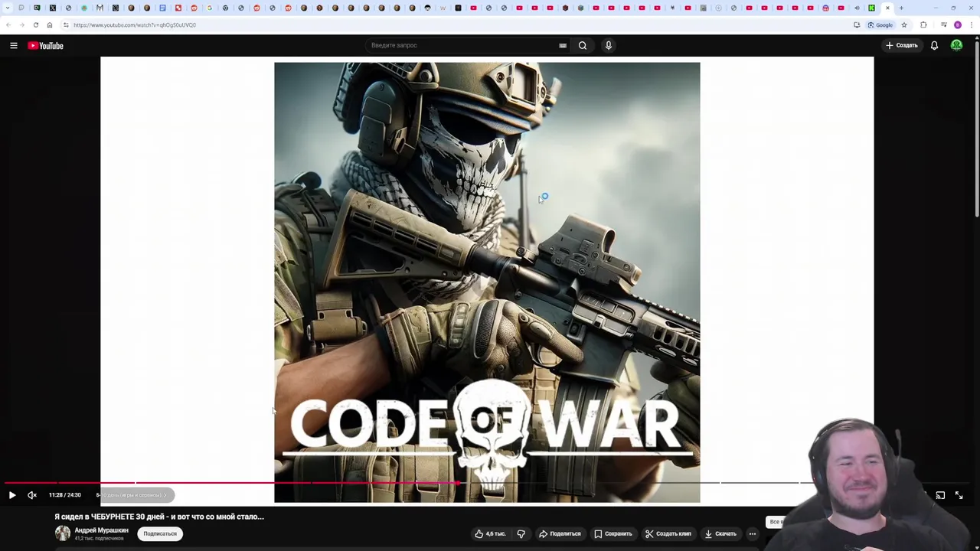Open the tab search dropdown arrow
The image size is (980, 551).
[8, 8]
